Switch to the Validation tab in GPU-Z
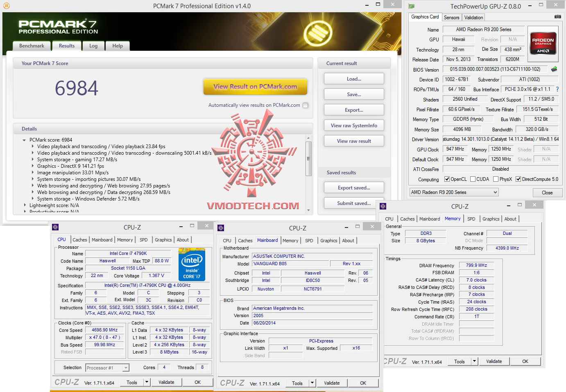 473,17
